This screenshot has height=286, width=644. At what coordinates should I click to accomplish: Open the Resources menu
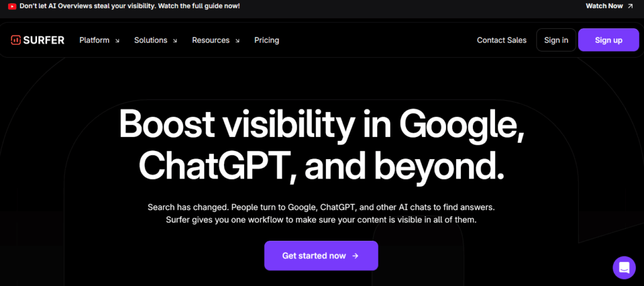pos(211,40)
